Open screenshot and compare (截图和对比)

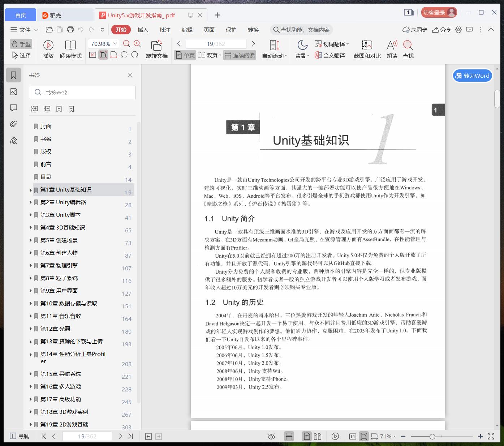point(367,49)
